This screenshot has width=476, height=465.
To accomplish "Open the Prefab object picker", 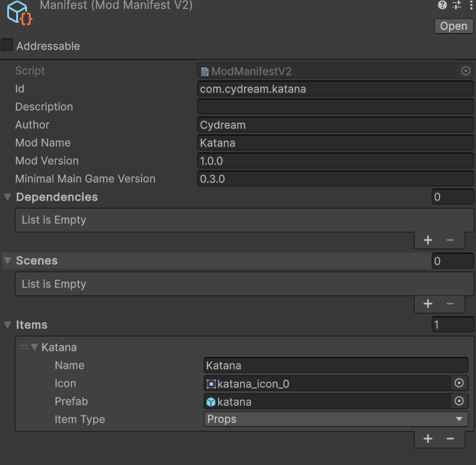I will click(459, 401).
